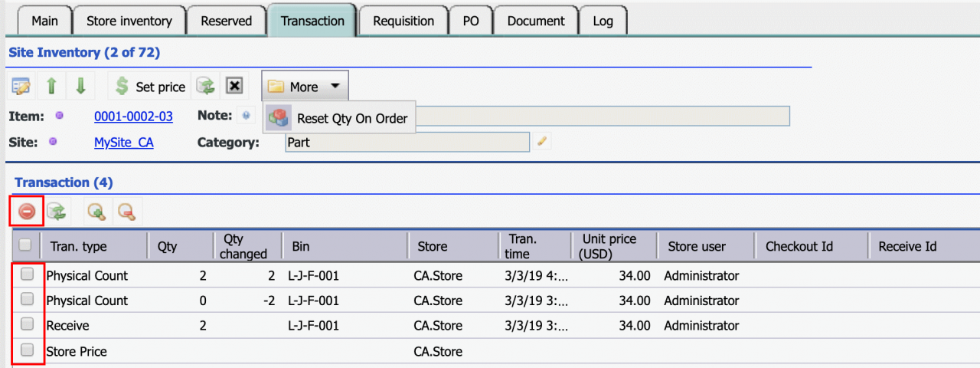Click L-J-F-001 bin in the Receive row
Viewport: 980px width, 368px height.
(313, 326)
